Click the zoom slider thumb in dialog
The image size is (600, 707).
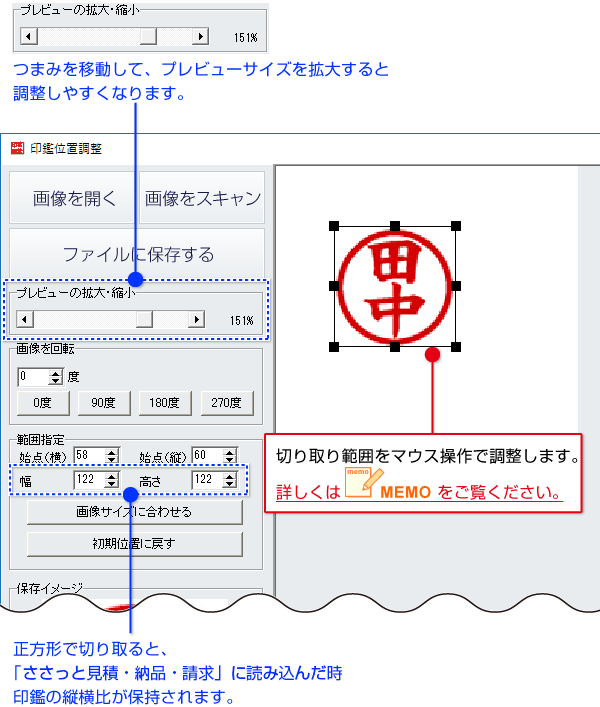coord(144,320)
